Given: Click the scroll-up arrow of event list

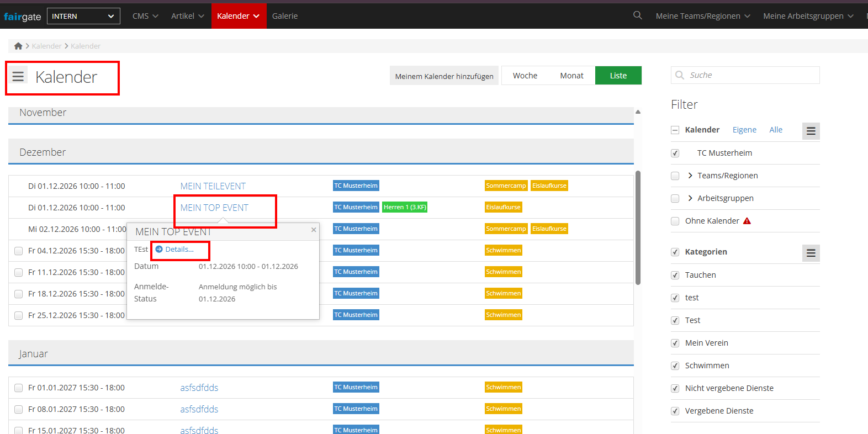Looking at the screenshot, I should point(638,112).
